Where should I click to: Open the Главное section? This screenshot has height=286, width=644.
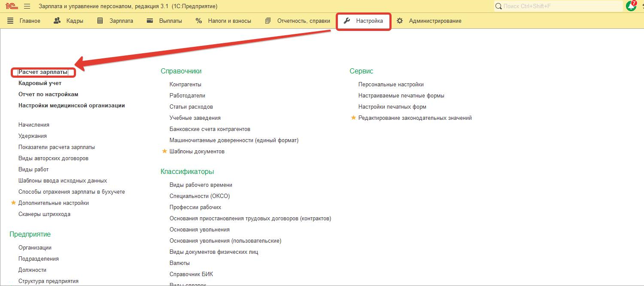pos(24,21)
